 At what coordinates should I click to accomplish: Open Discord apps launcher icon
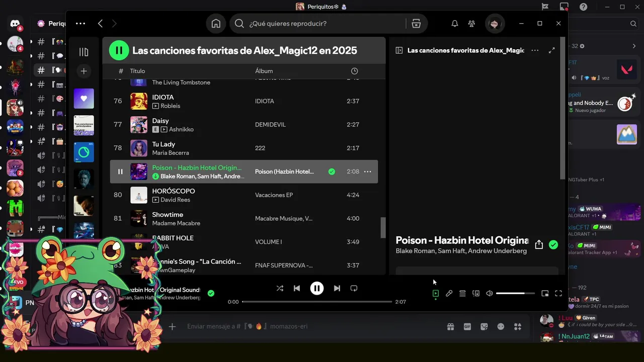(x=518, y=326)
